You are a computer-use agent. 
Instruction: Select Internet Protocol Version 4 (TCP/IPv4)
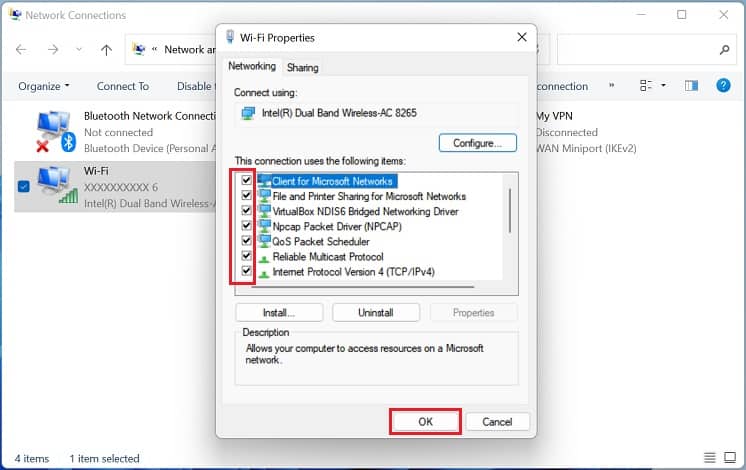coord(353,272)
